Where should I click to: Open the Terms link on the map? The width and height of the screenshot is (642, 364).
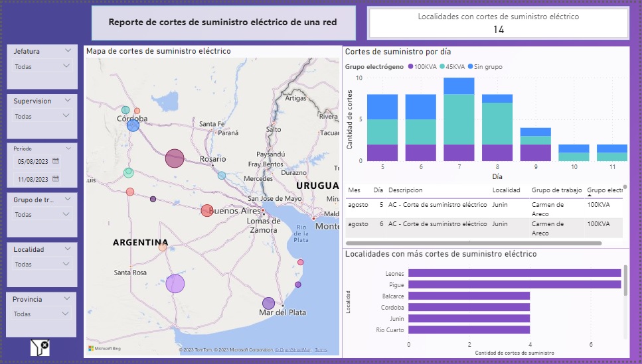[x=321, y=349]
